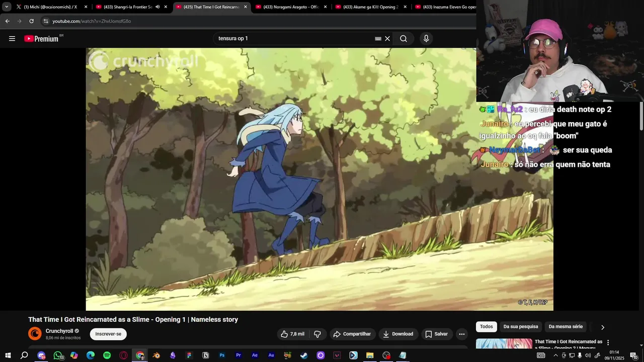Open Blender from the taskbar
This screenshot has width=644, height=362.
pyautogui.click(x=156, y=355)
